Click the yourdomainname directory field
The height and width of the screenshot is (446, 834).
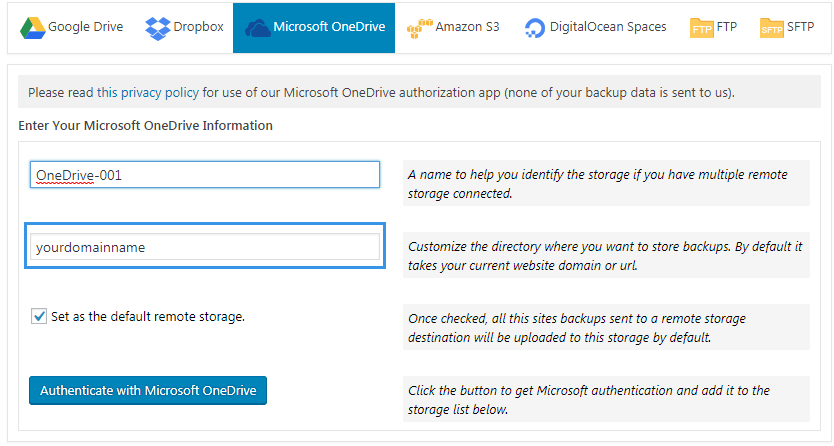tap(205, 247)
